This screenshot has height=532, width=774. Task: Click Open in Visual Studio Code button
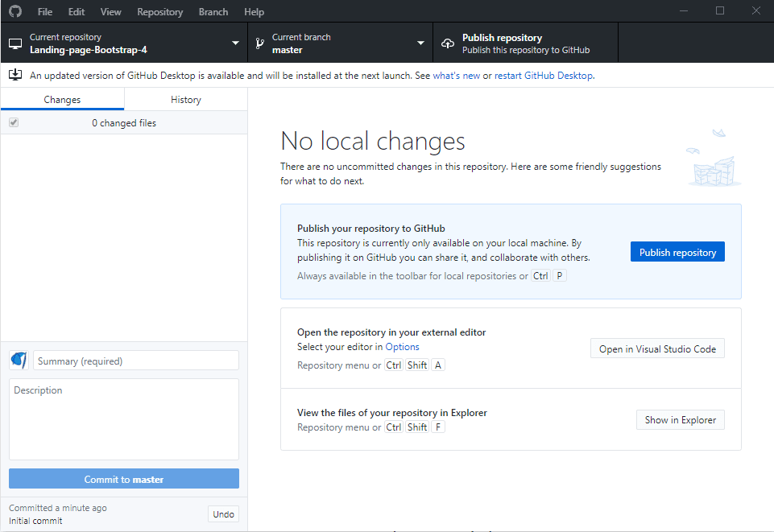point(657,348)
